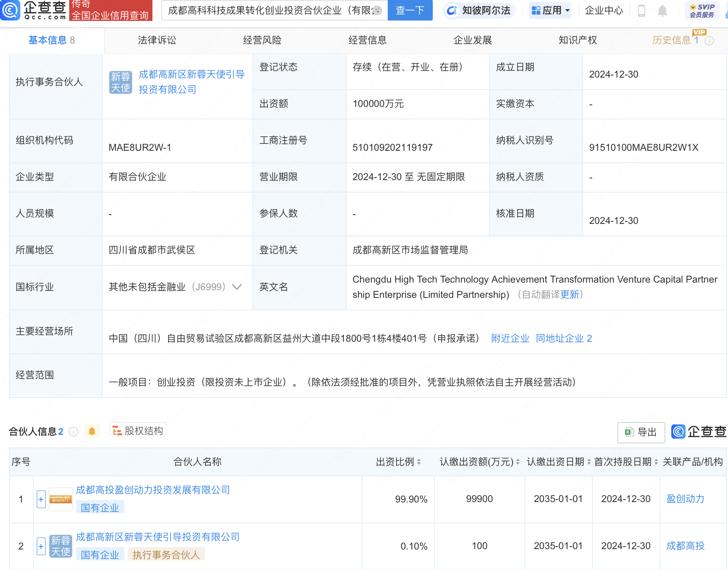The width and height of the screenshot is (728, 570).
Task: Sort by 认缴出资日期 column
Action: (x=589, y=462)
